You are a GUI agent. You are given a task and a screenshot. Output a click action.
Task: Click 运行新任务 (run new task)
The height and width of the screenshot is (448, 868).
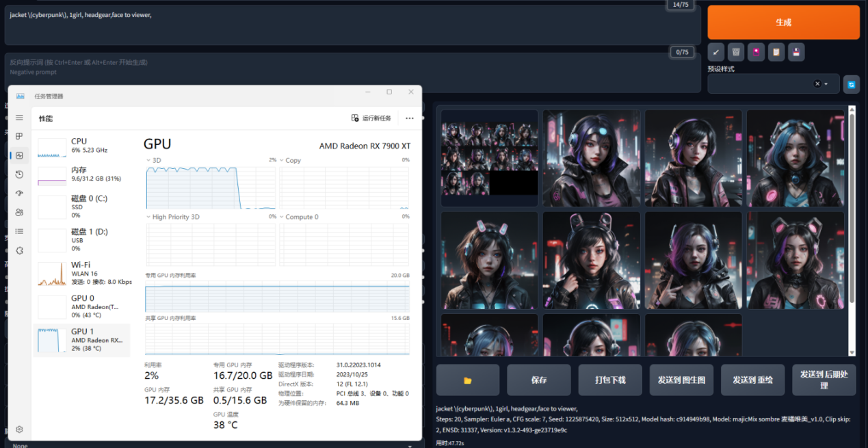[371, 118]
